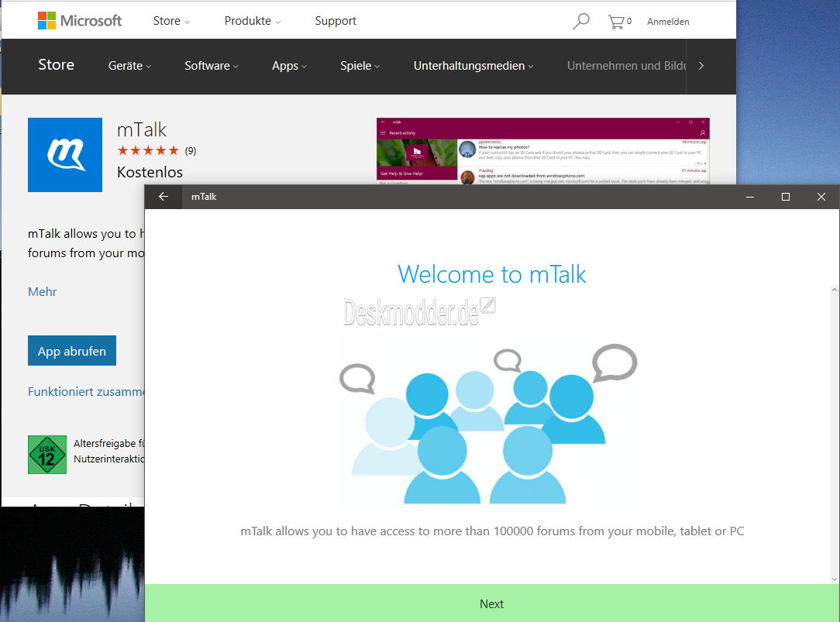Show more categories with right chevron
This screenshot has width=840, height=622.
701,66
